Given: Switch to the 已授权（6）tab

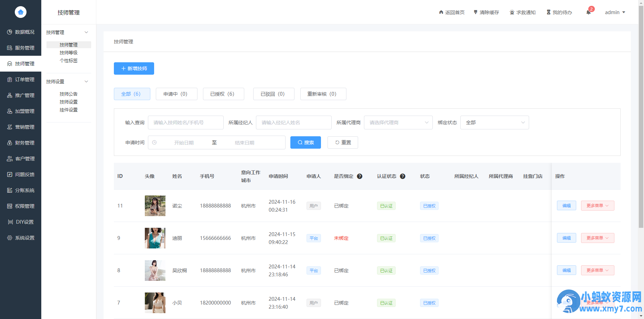Looking at the screenshot, I should click(x=223, y=94).
